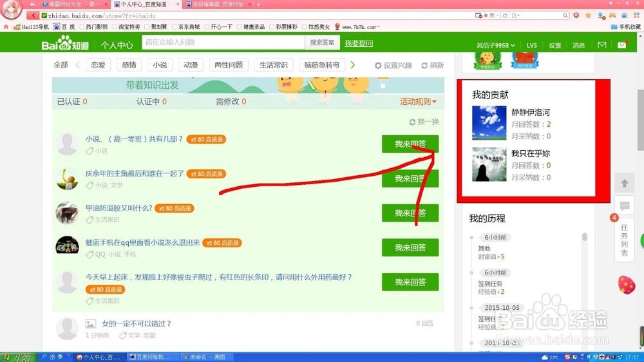Click the image icon beside 女的一定不可以错过
Screen dimensions: 644x362
(90, 324)
